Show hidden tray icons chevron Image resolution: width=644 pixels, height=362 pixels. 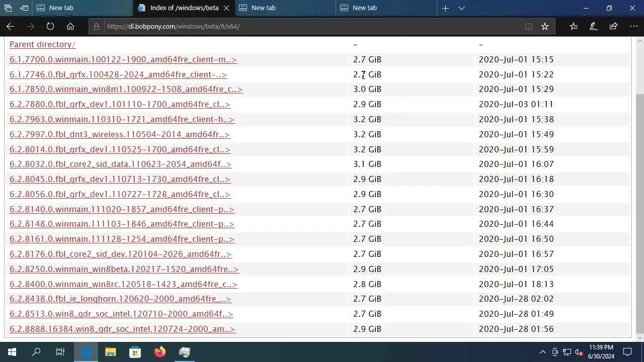point(543,352)
